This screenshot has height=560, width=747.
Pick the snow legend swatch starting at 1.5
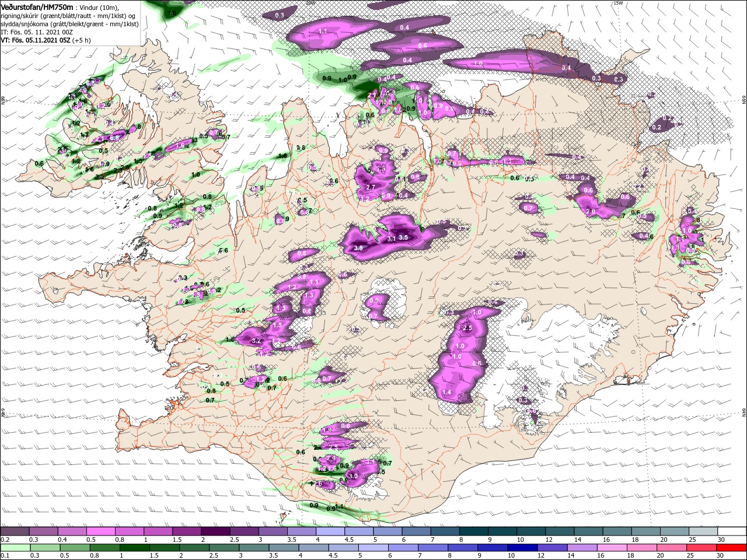click(x=187, y=532)
